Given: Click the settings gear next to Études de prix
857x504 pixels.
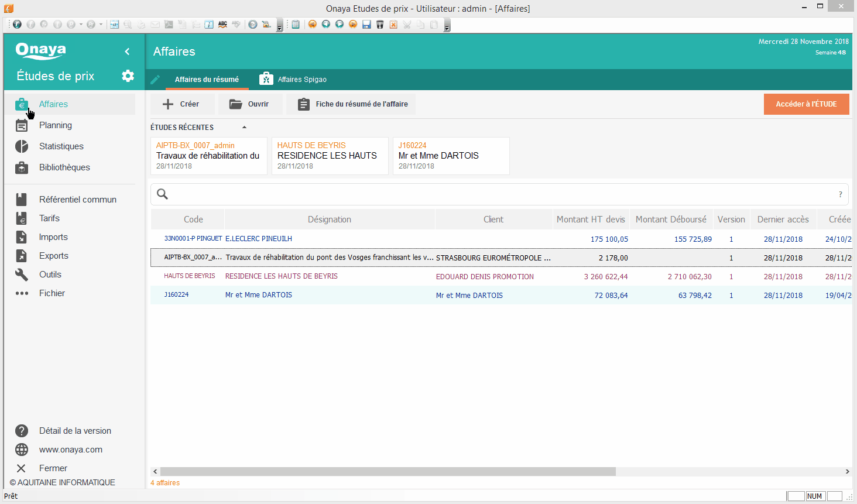Looking at the screenshot, I should pyautogui.click(x=128, y=76).
